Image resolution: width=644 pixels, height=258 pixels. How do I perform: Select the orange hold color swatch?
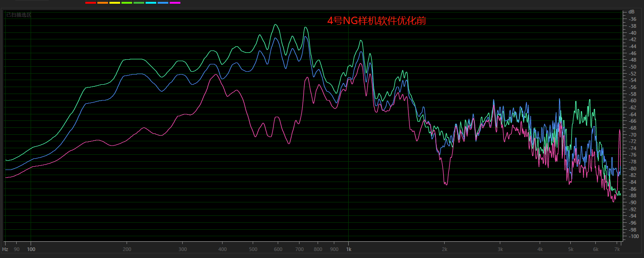(102, 3)
